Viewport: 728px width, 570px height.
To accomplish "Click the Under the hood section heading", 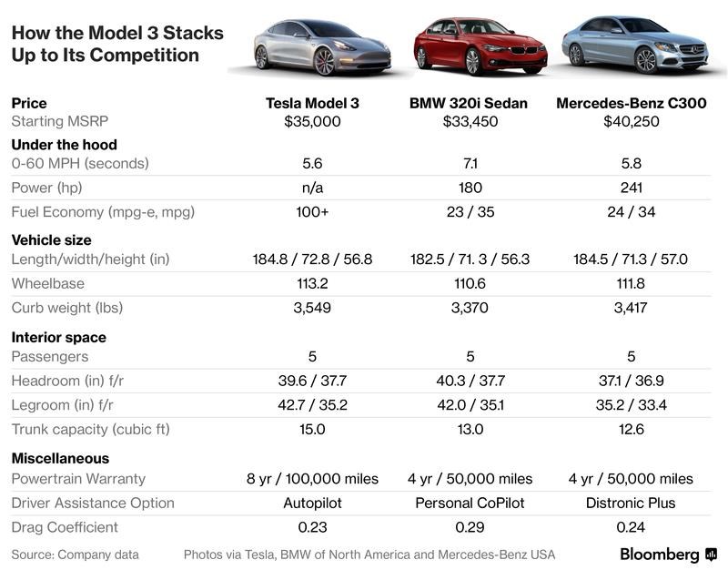I will click(64, 144).
